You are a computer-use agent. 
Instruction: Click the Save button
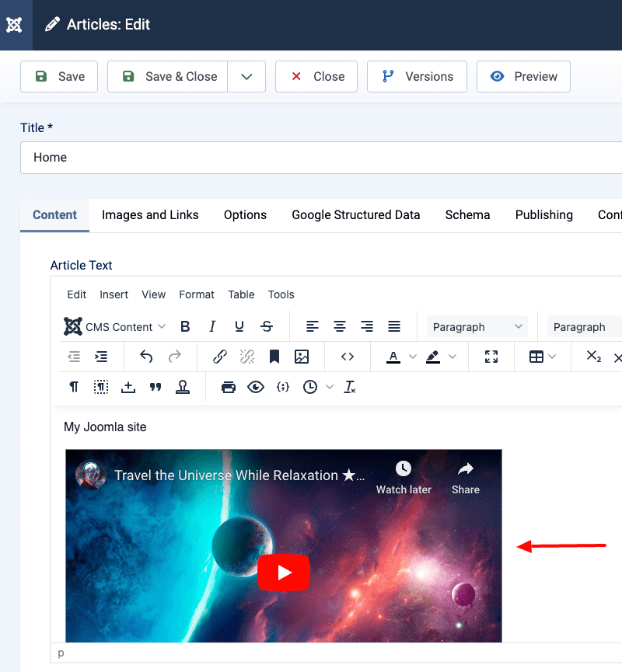click(x=59, y=77)
